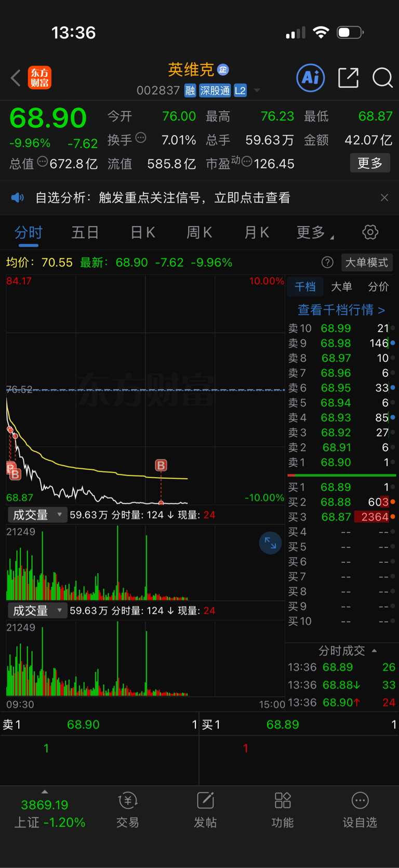
Task: Tap the 融 margin badge
Action: pyautogui.click(x=190, y=90)
